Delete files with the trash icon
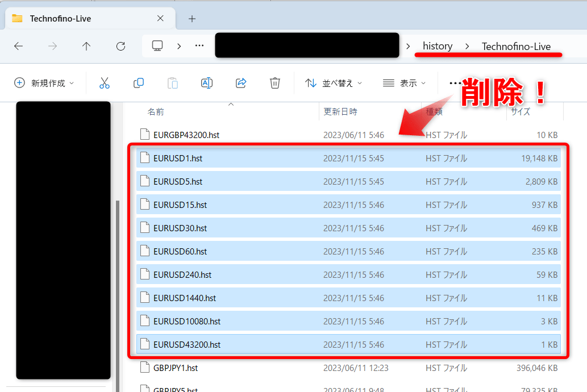The image size is (587, 392). [275, 83]
